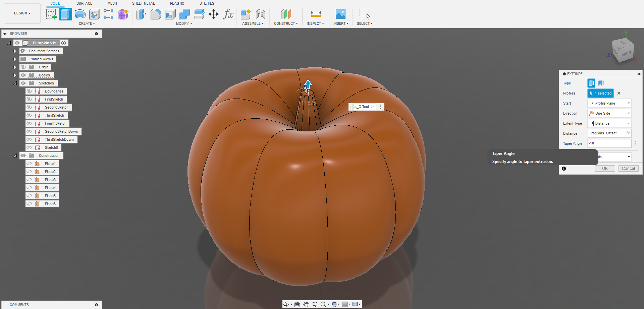Toggle visibility of Sketches folder

[x=23, y=83]
